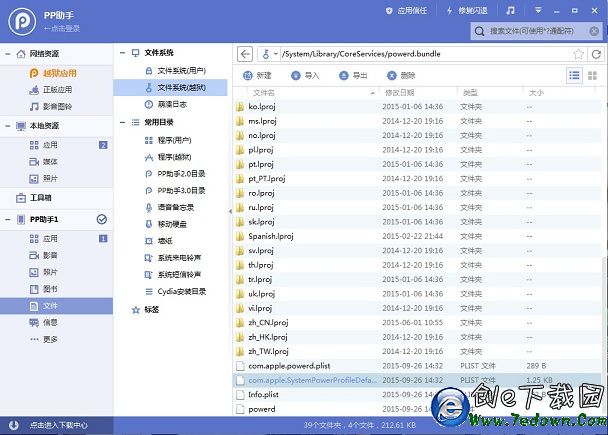Open 程序(越狱) directory shortcut

pyautogui.click(x=171, y=157)
